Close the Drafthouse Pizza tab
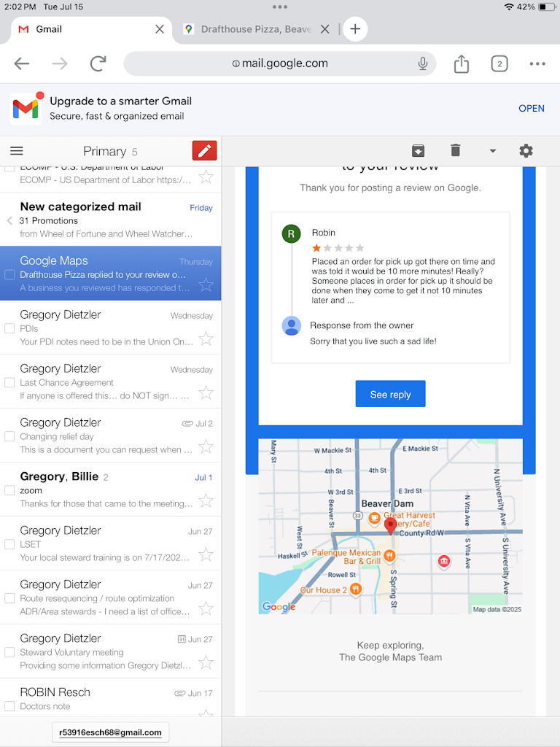Screen dimensions: 560x747 324,29
